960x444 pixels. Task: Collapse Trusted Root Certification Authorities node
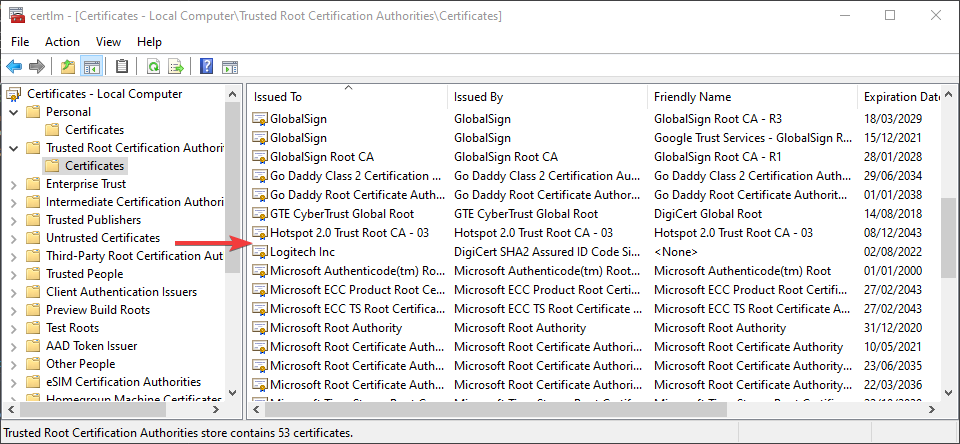pyautogui.click(x=13, y=148)
